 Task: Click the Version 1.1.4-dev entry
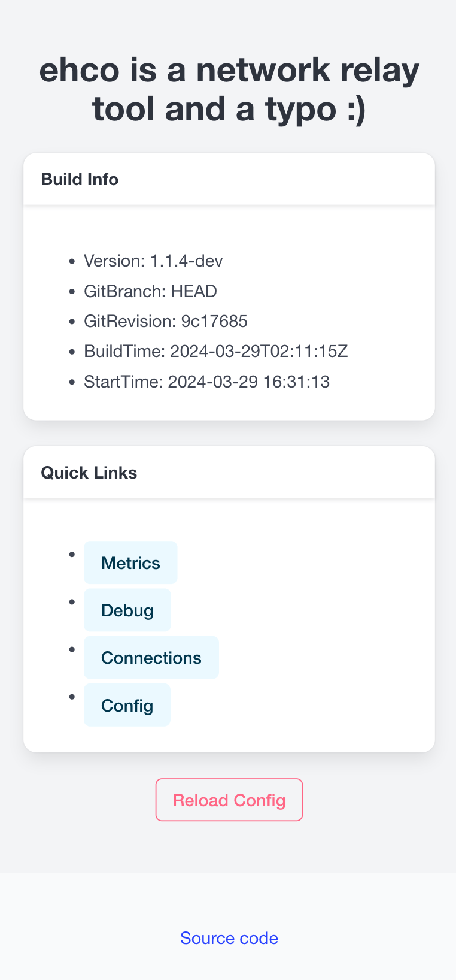pyautogui.click(x=153, y=261)
